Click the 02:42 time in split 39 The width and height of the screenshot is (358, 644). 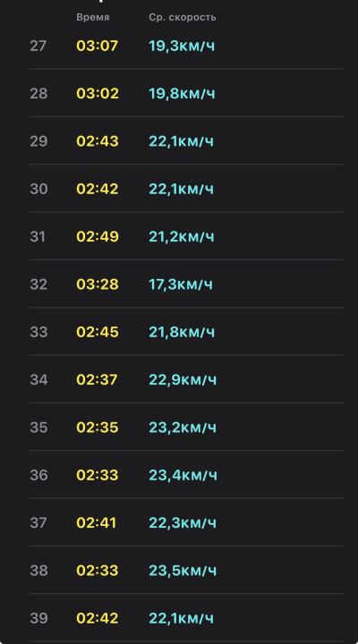coord(98,618)
